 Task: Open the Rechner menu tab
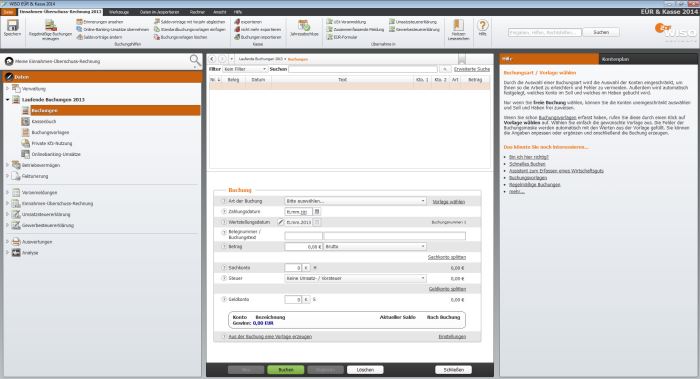coord(197,12)
